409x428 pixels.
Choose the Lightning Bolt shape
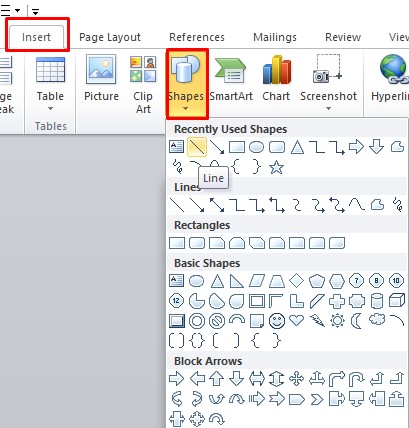click(317, 320)
